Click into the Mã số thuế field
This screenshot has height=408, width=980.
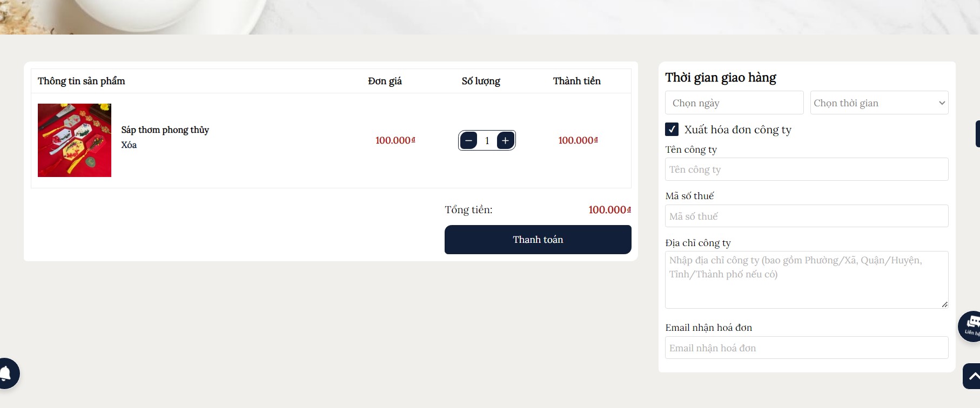[806, 216]
